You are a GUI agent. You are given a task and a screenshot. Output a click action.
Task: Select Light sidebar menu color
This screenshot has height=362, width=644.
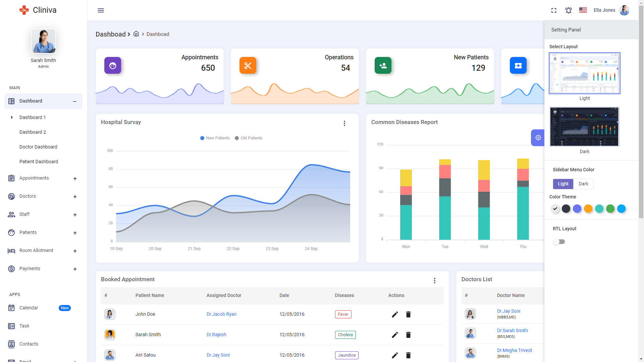(563, 184)
